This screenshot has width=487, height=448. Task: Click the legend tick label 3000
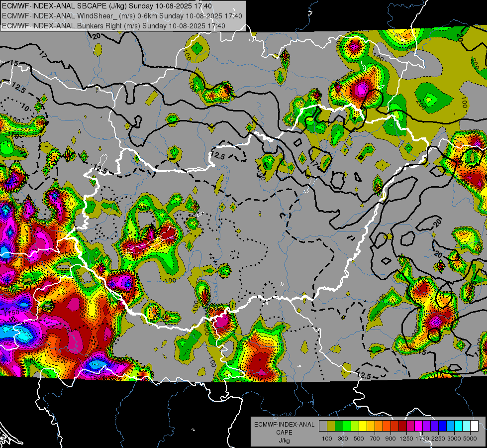point(454,439)
